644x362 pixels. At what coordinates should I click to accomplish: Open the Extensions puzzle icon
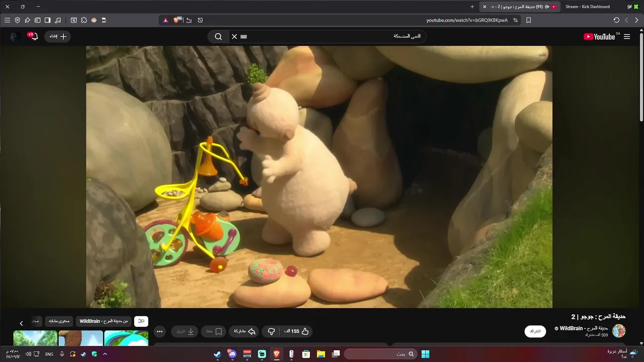tap(84, 20)
